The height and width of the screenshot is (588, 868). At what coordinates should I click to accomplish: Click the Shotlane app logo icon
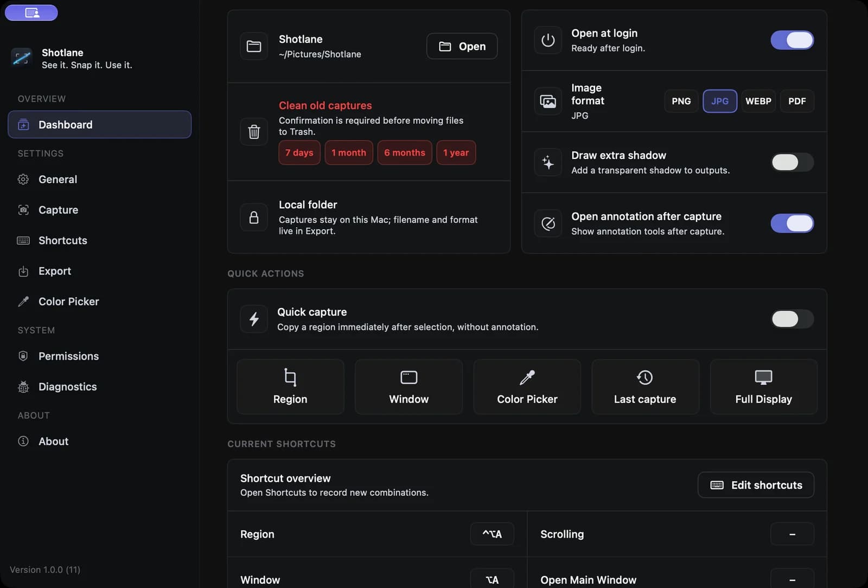tap(22, 57)
